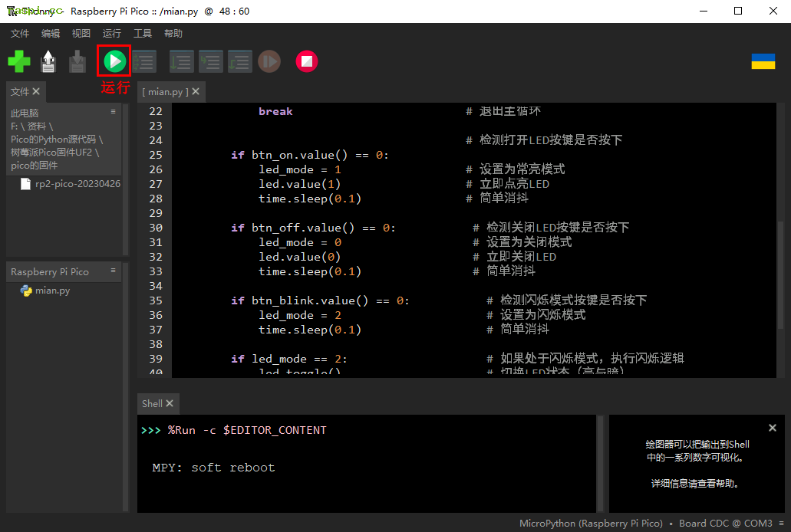Screen dimensions: 791x532
Task: Close the mian.py editor tab
Action: 196,91
